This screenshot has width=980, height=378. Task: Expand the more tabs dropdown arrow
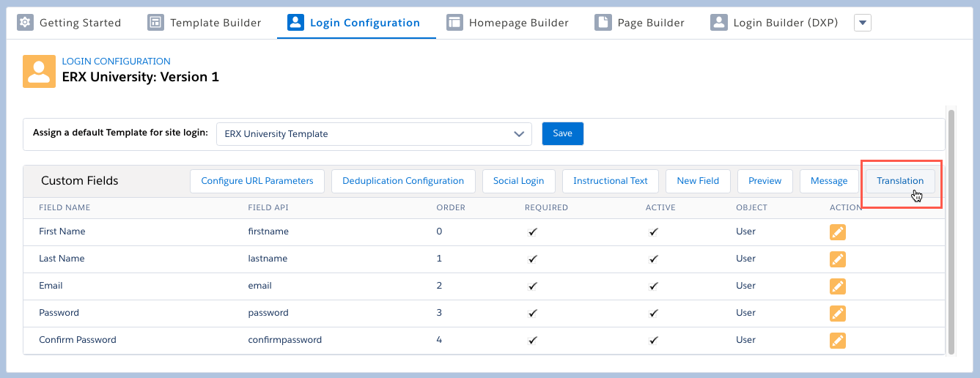tap(863, 23)
